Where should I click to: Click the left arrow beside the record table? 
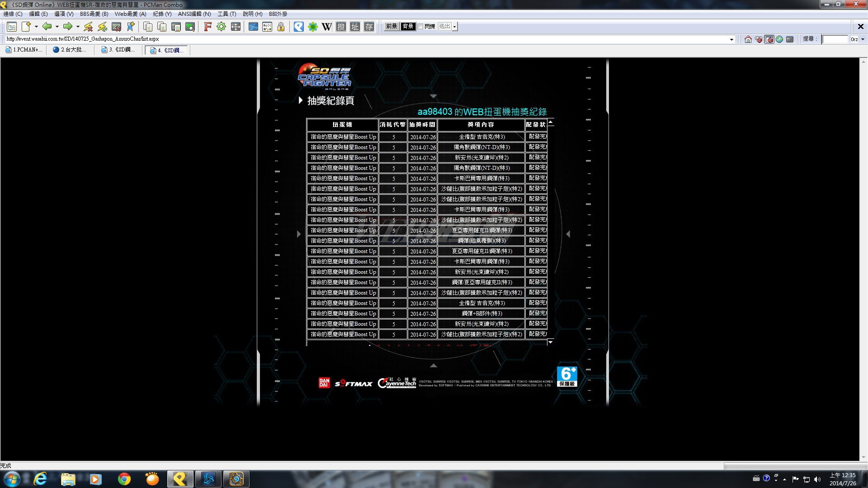point(298,234)
